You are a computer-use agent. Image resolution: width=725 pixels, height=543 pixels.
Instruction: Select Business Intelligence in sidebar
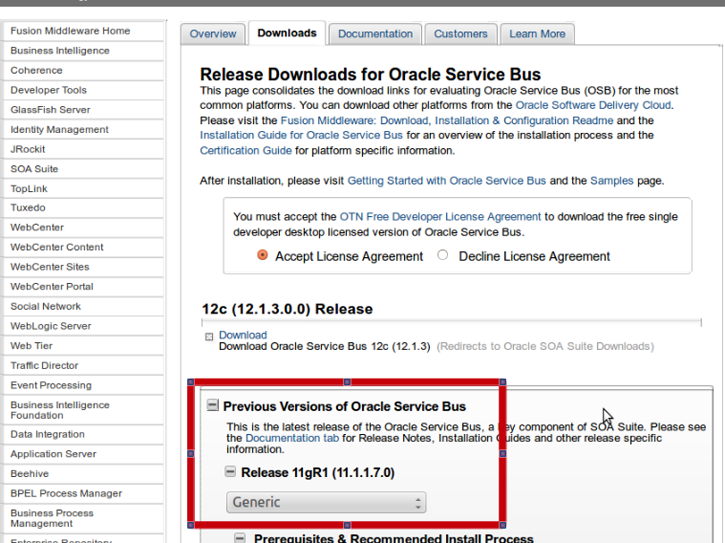[x=83, y=51]
